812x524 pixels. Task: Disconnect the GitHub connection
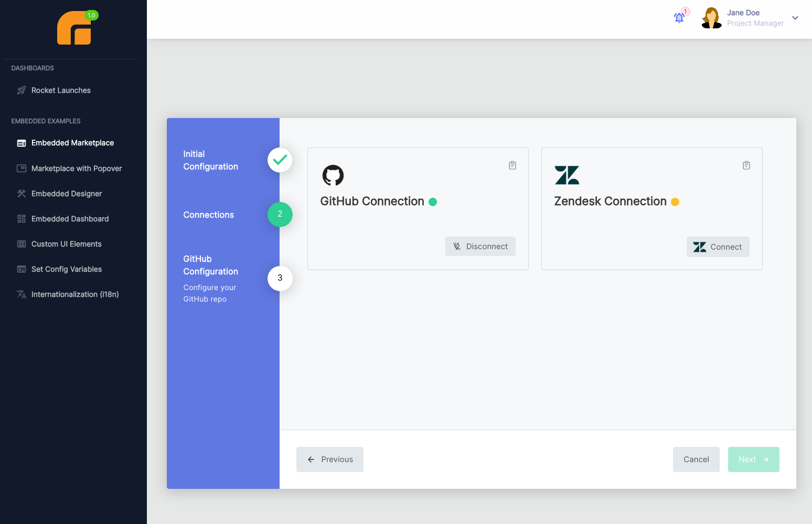[480, 246]
